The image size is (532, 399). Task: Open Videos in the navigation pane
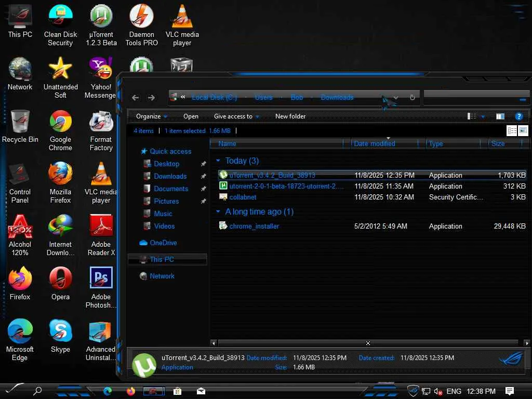(x=159, y=226)
